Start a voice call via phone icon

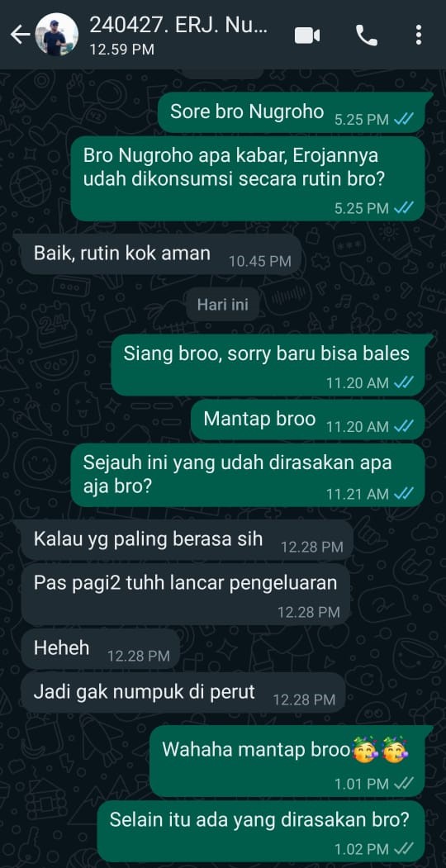367,36
